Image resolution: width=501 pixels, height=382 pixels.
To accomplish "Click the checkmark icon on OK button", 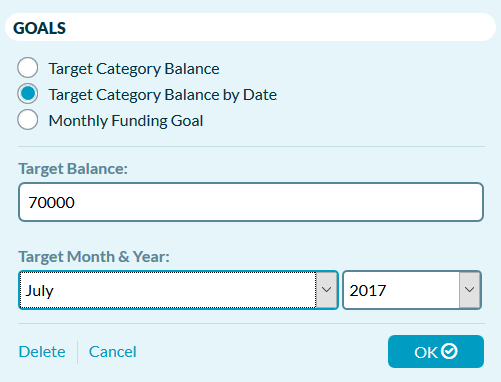I will tap(449, 351).
